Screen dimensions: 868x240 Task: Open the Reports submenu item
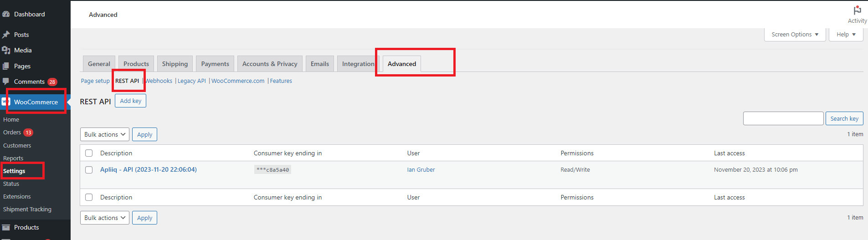13,158
